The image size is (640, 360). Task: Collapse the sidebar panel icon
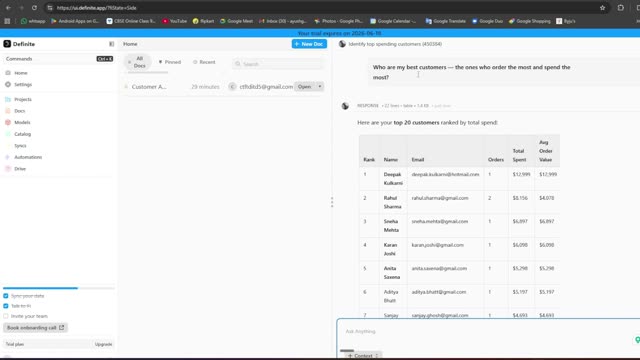(x=111, y=44)
